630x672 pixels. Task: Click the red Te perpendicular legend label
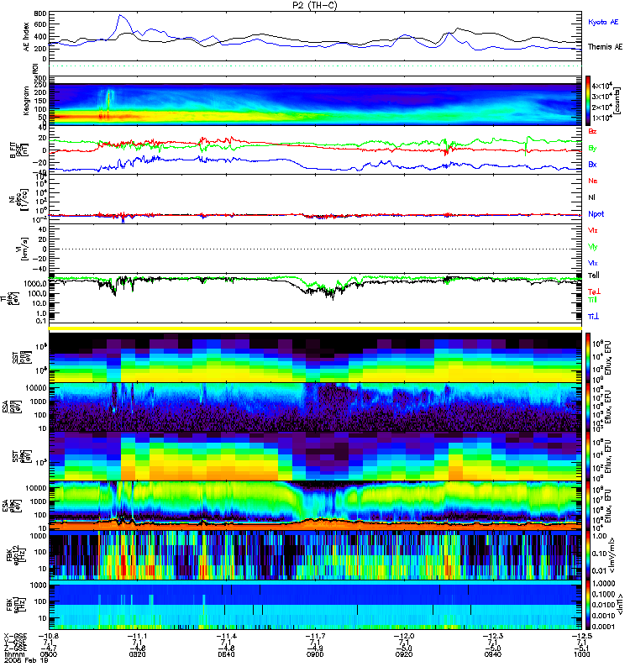[594, 291]
